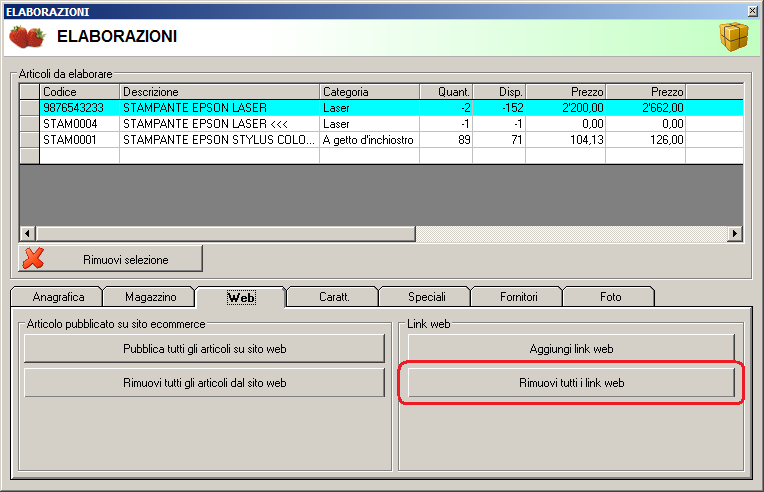The height and width of the screenshot is (492, 764).
Task: Click the 2'662,00 price cell
Action: pos(646,108)
